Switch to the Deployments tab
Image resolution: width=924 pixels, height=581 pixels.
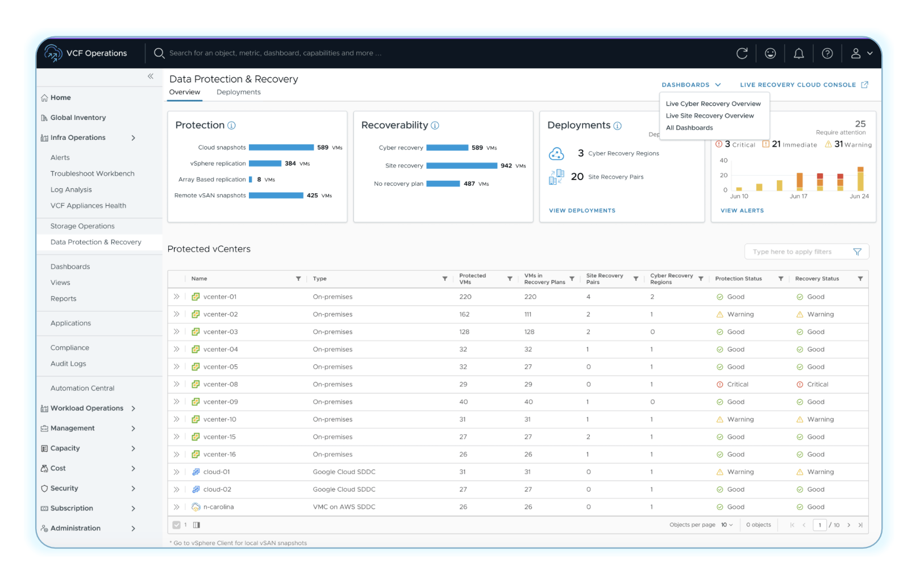239,92
